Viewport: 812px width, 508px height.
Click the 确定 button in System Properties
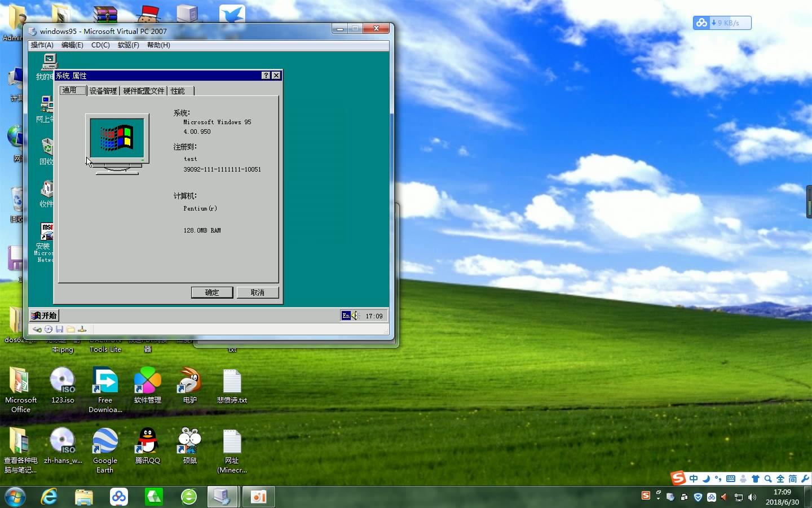(212, 292)
